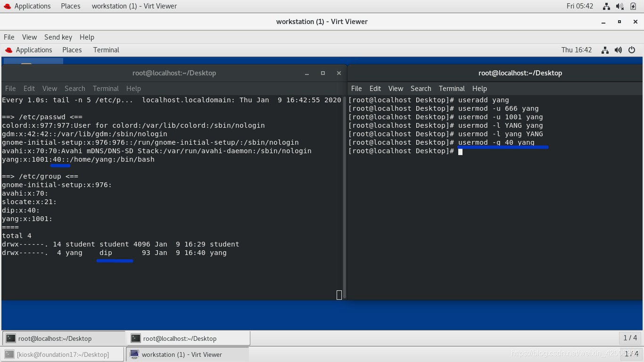Click right terminal title root@localhost:~/Desktop
Viewport: 644px width, 362px height.
[x=520, y=73]
